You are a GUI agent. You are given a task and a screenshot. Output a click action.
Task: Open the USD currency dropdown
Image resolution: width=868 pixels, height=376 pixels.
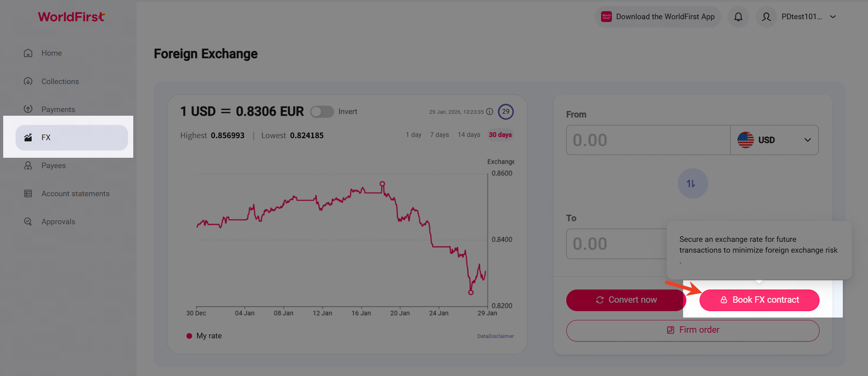click(x=774, y=140)
